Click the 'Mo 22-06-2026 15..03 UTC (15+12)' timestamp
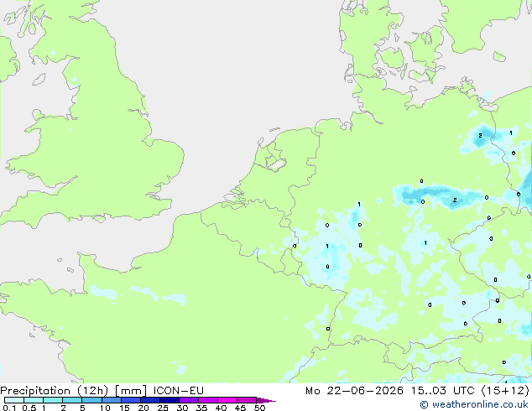The height and width of the screenshot is (411, 532). 417,391
